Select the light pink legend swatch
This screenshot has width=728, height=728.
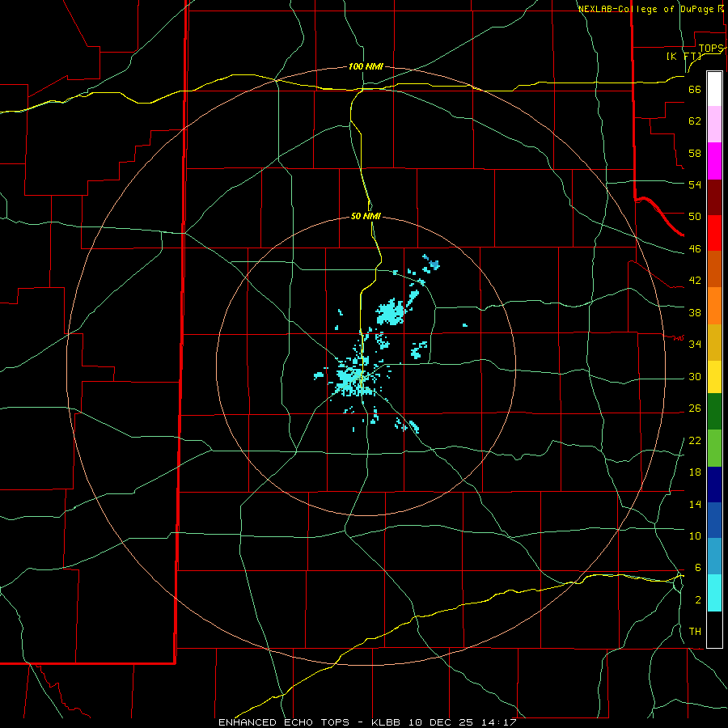714,124
